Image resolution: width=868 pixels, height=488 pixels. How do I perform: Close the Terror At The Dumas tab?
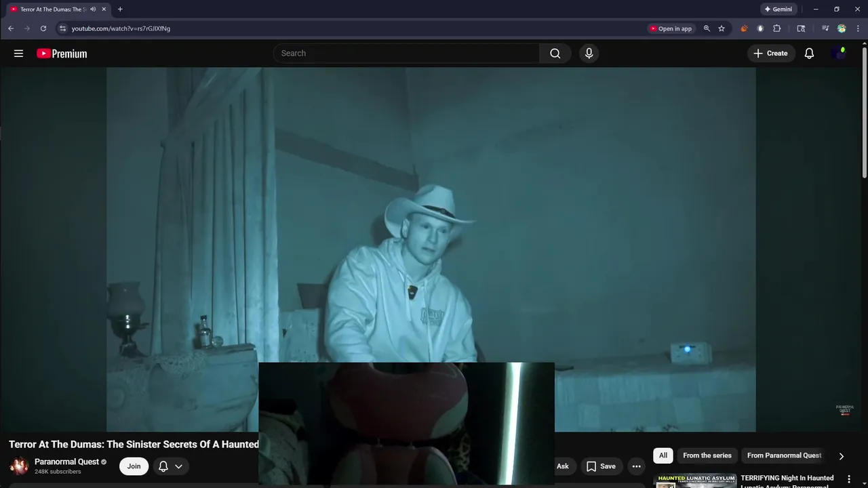click(104, 9)
